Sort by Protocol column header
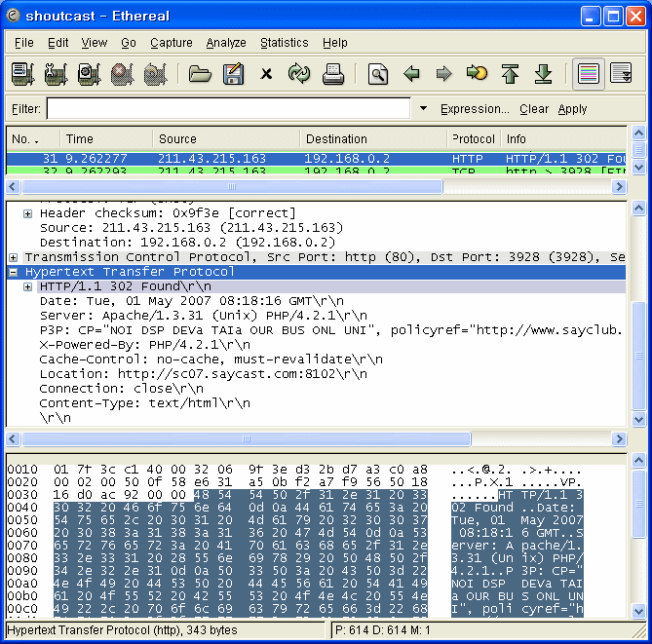Viewport: 652px width, 644px height. 474,139
